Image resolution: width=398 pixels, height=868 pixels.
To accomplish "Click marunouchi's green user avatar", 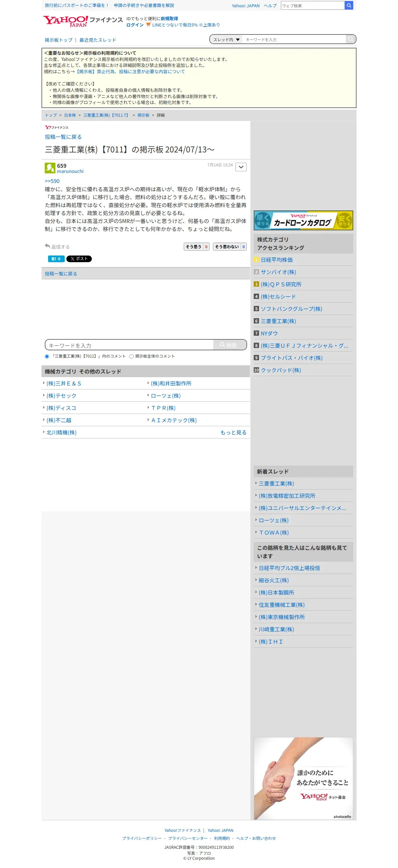I will (x=50, y=168).
